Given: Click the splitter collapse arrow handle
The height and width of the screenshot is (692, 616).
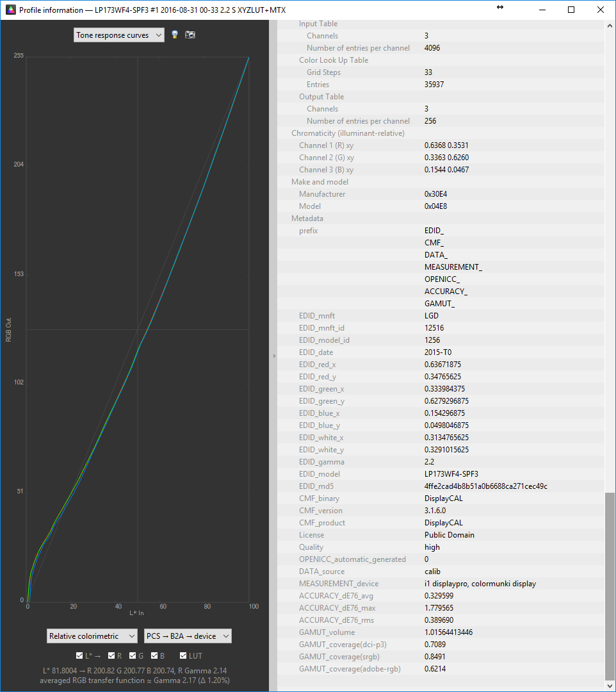Looking at the screenshot, I should 274,356.
